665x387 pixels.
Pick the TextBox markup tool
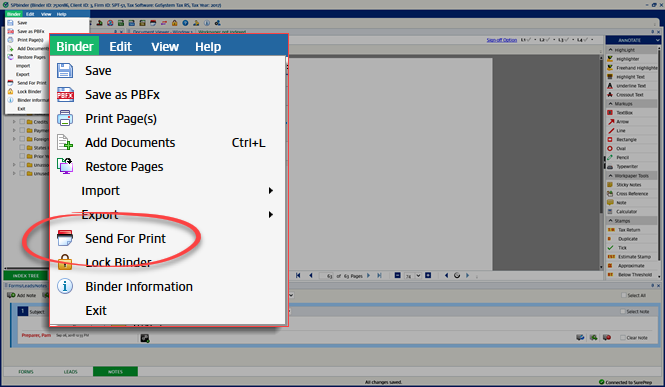click(631, 113)
